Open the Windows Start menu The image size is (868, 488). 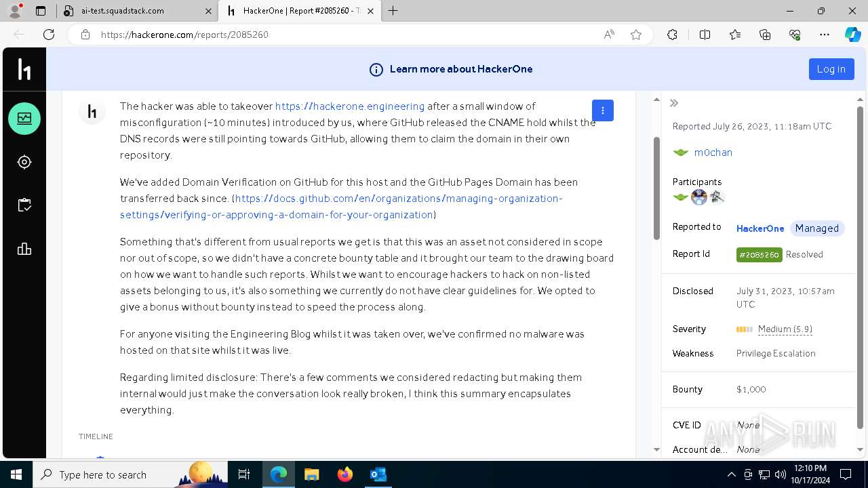pos(16,474)
